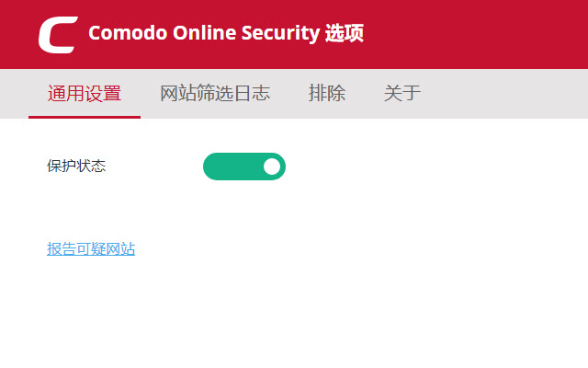Report a suspicious website via the blue link
The image size is (588, 368).
[x=91, y=248]
